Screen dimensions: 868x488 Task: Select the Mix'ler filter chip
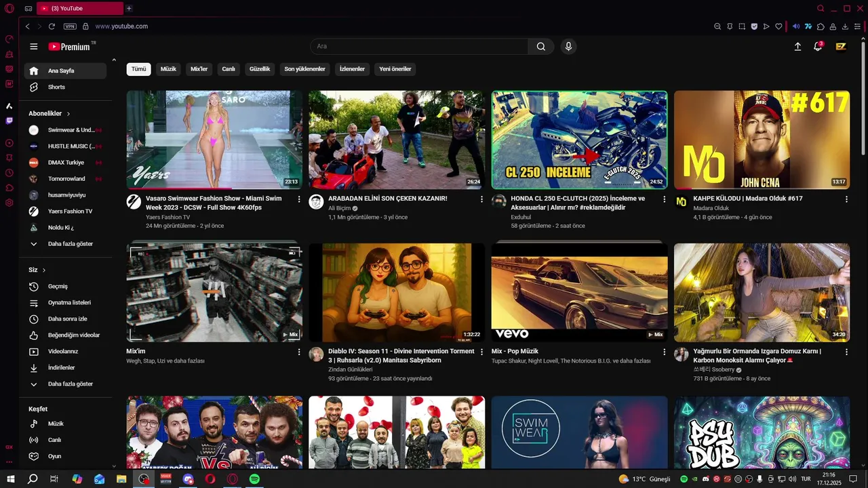tap(199, 69)
